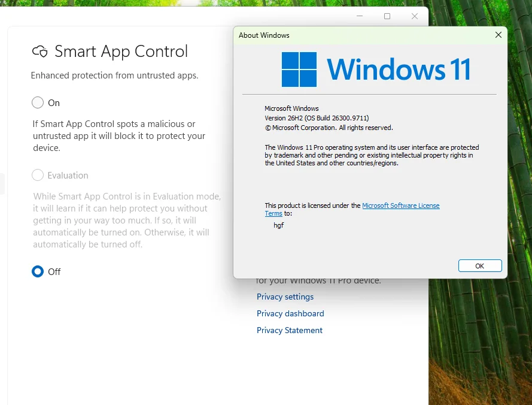Image resolution: width=532 pixels, height=405 pixels.
Task: Click the 'Version 26H2 (OS Build 26300.9711)' text
Action: click(317, 118)
